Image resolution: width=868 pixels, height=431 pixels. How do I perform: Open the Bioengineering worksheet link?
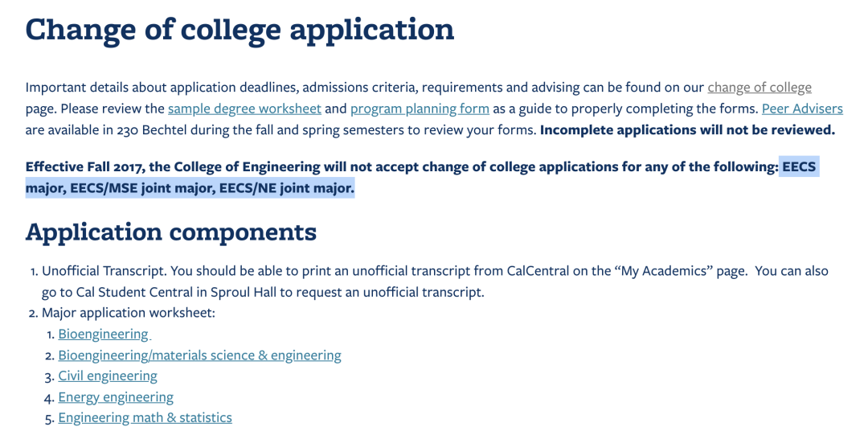tap(104, 334)
